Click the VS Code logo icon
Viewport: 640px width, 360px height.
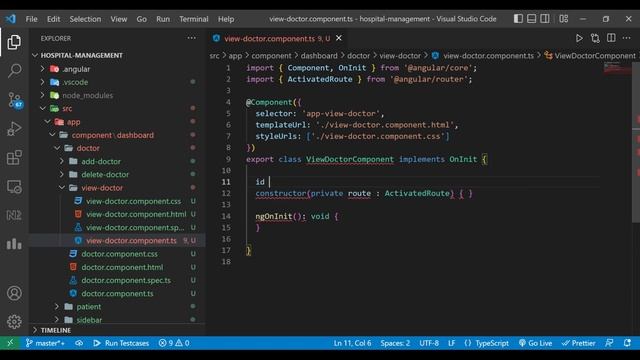pos(11,19)
